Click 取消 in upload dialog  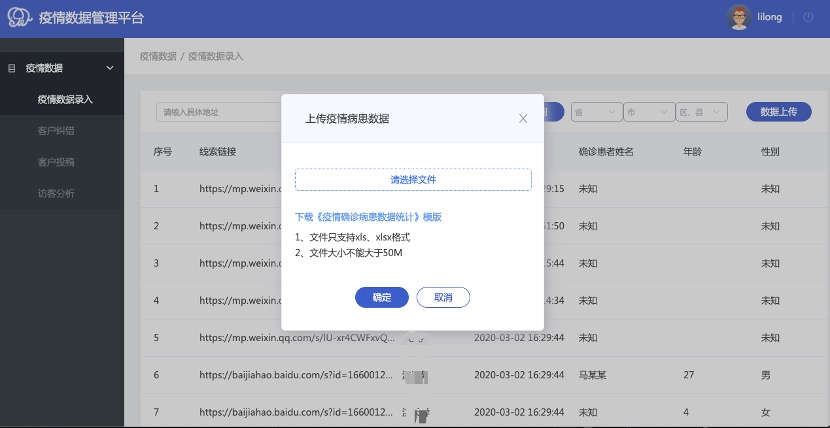[443, 297]
